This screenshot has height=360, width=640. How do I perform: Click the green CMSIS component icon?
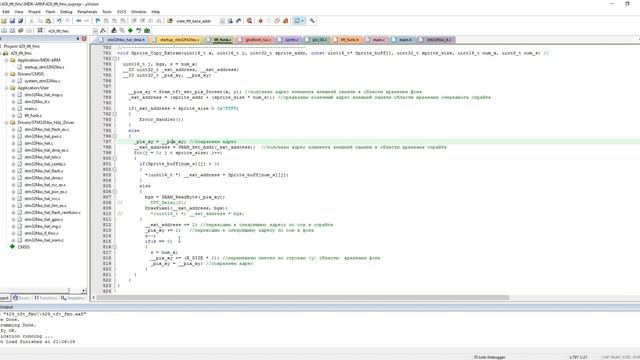point(12,247)
